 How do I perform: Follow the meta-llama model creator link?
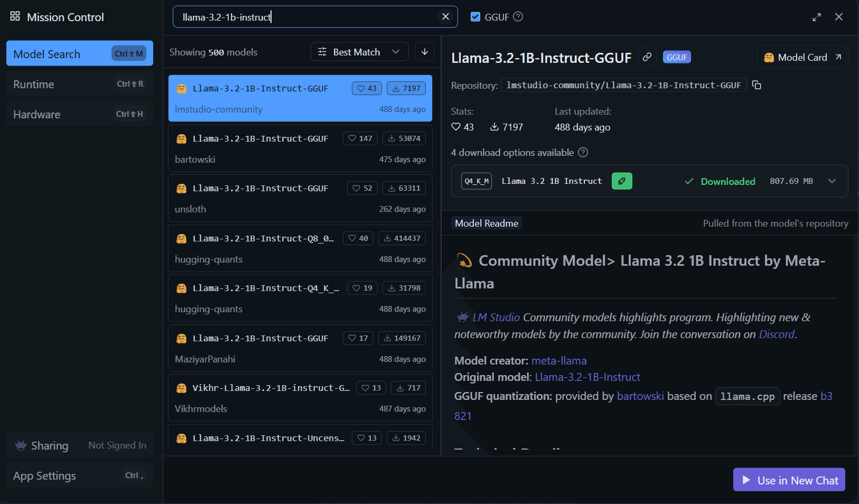pos(559,361)
